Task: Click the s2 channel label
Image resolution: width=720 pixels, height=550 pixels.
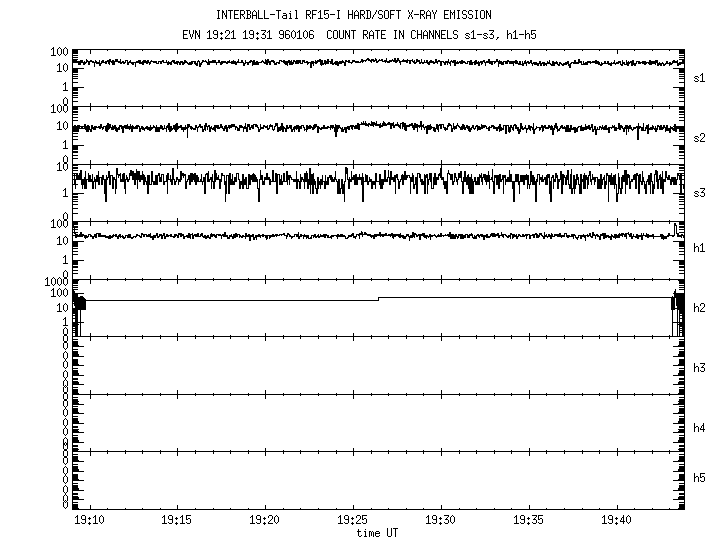Action: (699, 137)
